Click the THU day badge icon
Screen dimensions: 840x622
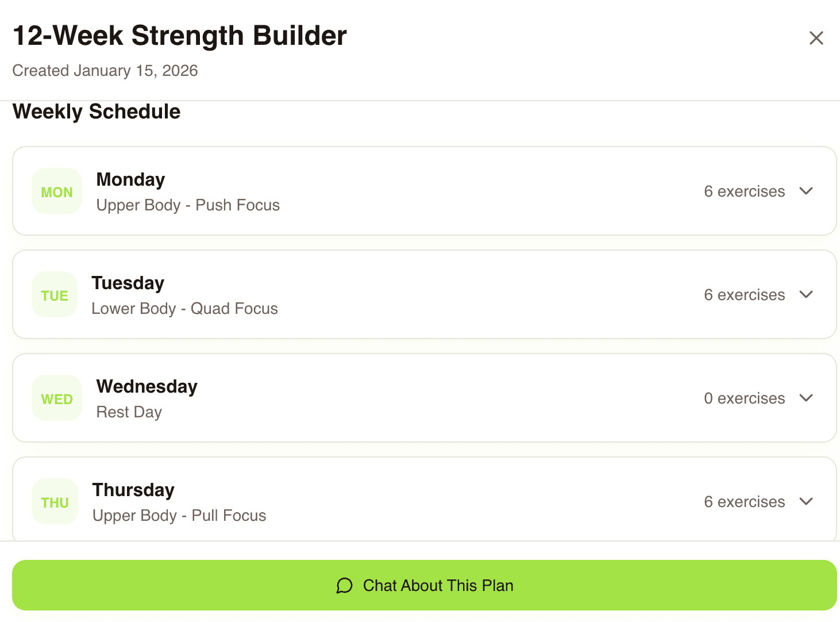point(55,501)
